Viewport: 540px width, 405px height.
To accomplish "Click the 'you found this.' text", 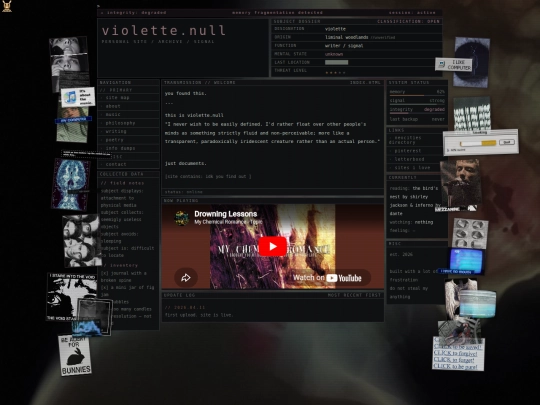I will tap(186, 93).
